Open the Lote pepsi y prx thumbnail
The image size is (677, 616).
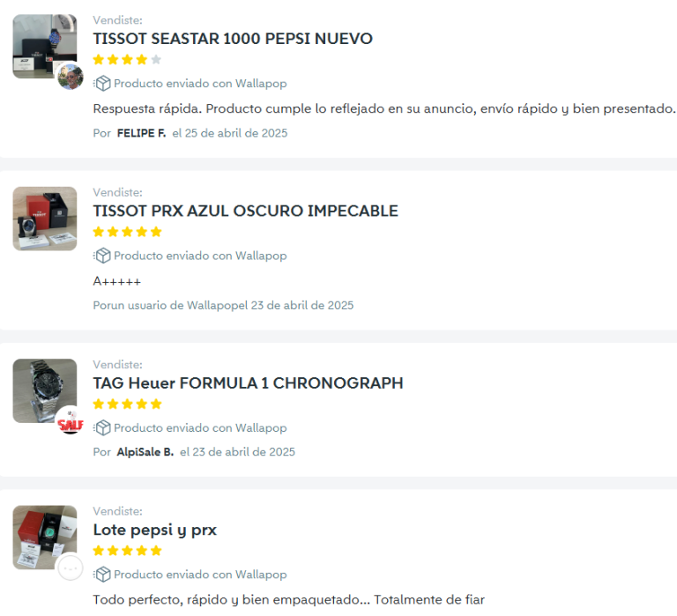pyautogui.click(x=45, y=538)
